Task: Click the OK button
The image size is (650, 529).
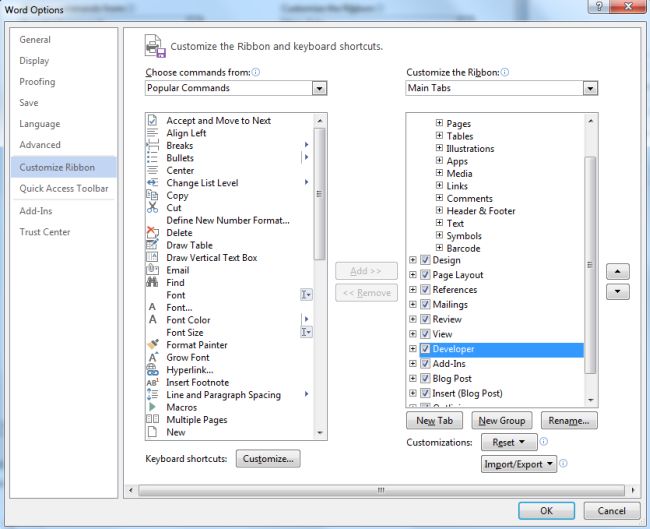Action: [x=546, y=511]
